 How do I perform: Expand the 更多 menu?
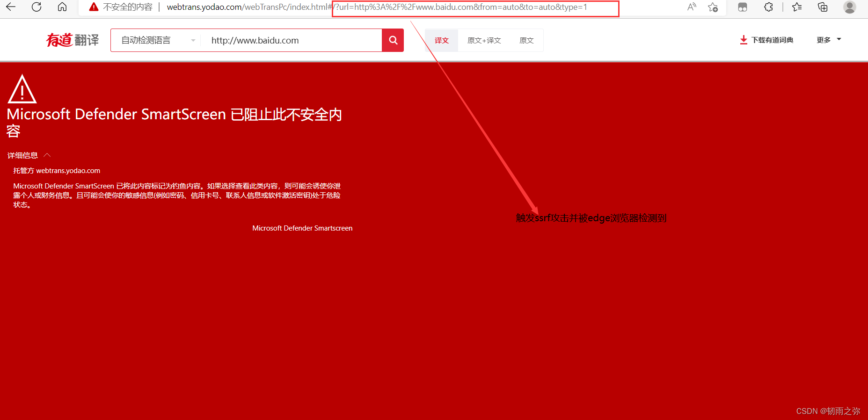(x=829, y=40)
